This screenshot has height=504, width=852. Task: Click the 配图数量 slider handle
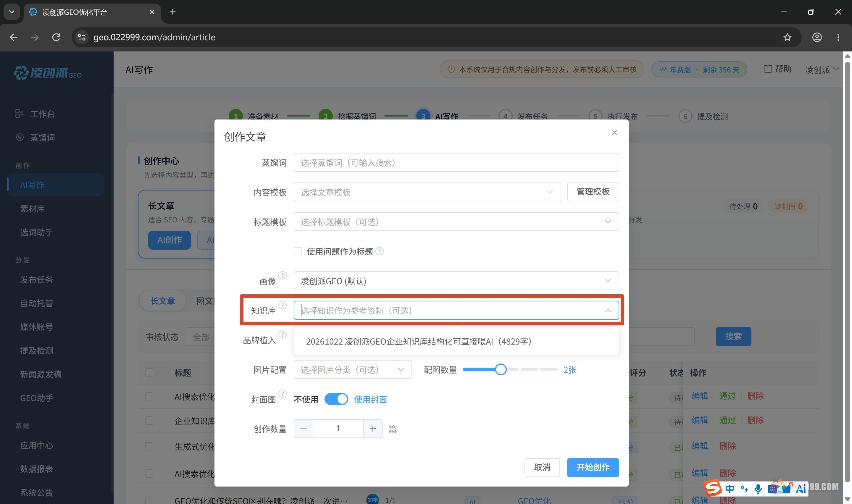(501, 369)
